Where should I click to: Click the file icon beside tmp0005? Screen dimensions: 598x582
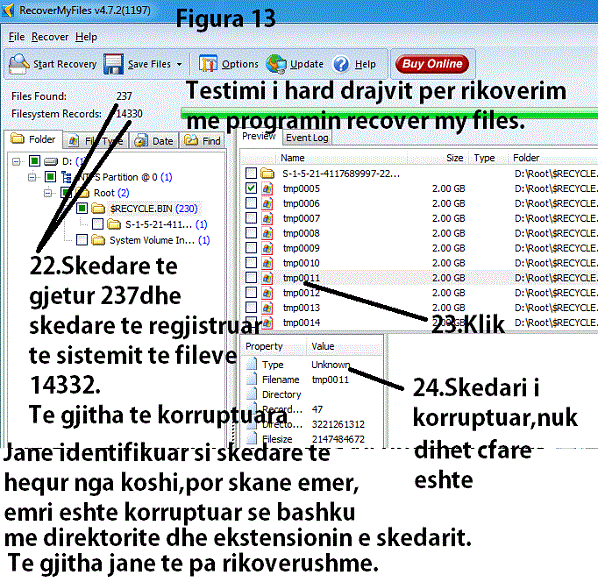tap(267, 188)
